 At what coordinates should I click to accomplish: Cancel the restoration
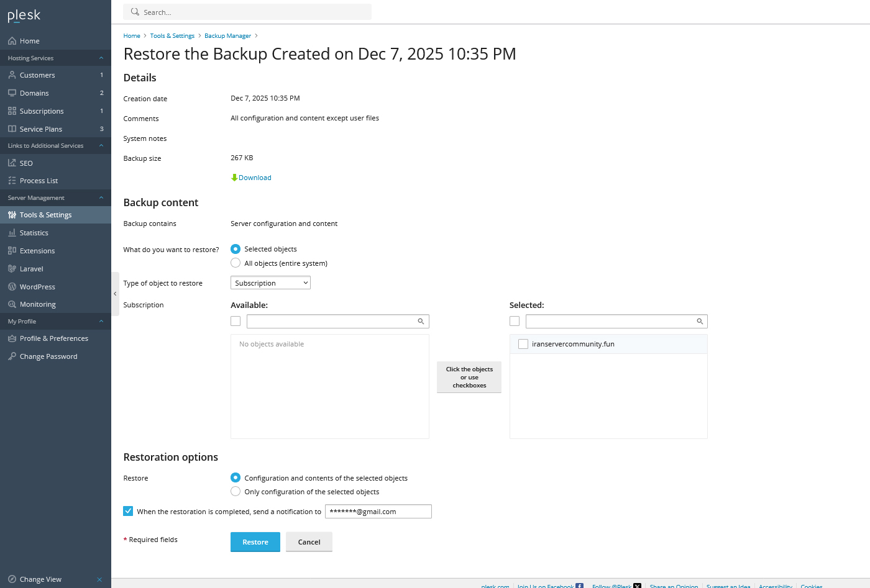click(309, 541)
